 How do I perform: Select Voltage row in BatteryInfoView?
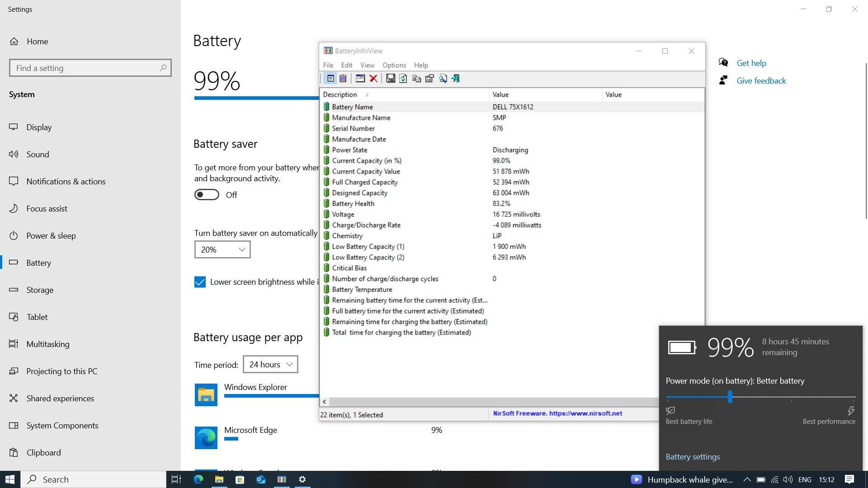click(512, 215)
